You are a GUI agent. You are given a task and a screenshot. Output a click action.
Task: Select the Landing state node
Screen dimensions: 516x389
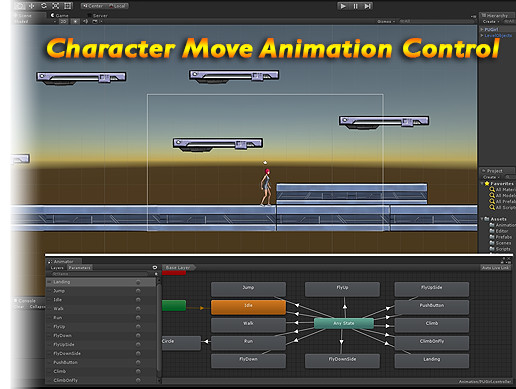pyautogui.click(x=432, y=361)
